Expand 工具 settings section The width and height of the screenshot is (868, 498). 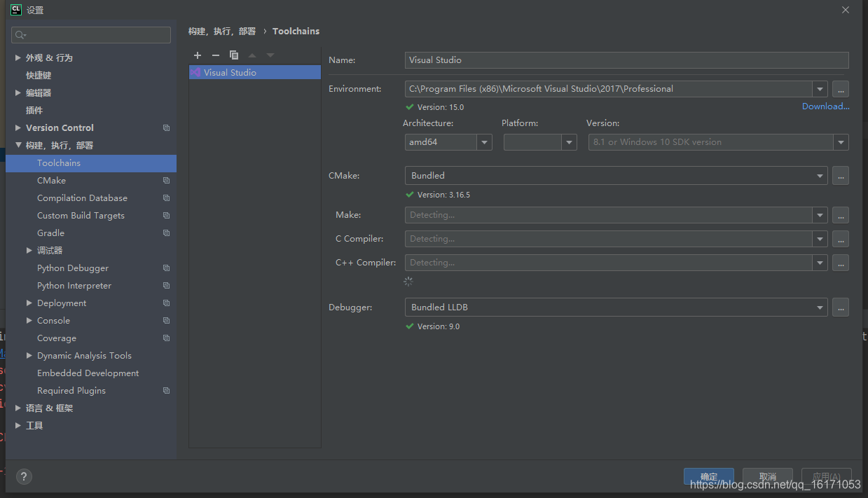[18, 425]
